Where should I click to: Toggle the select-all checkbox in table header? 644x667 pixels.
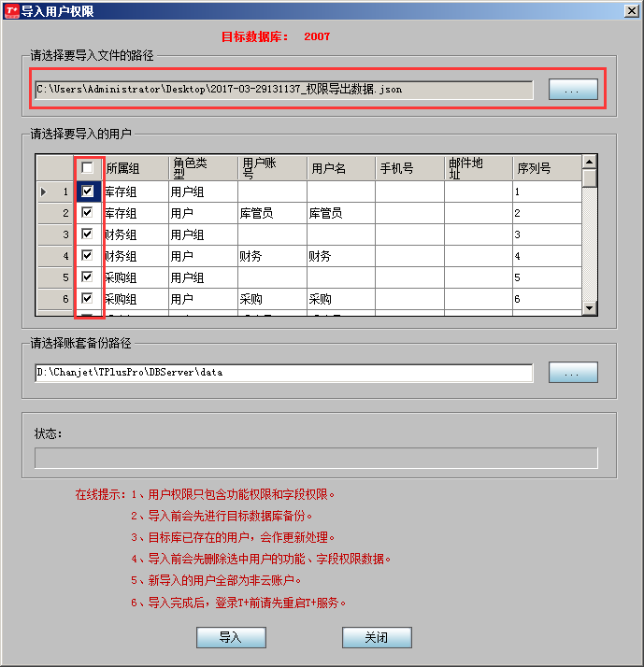87,167
